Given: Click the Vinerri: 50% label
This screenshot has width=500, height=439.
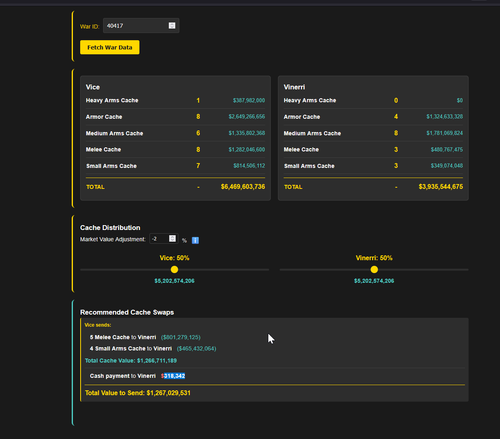Looking at the screenshot, I should click(374, 258).
